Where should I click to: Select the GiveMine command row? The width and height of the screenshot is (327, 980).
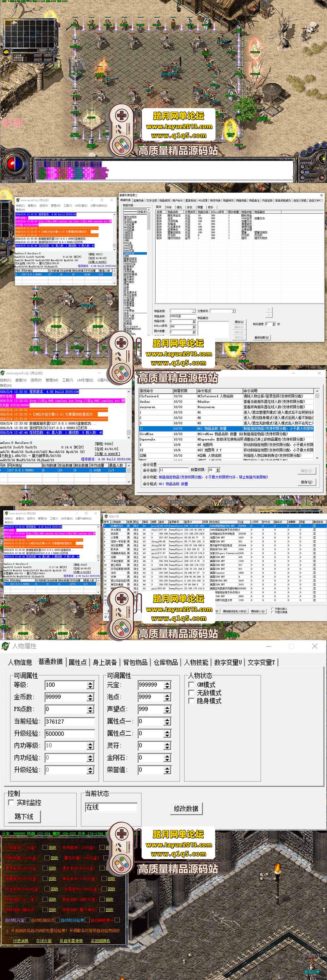(227, 434)
